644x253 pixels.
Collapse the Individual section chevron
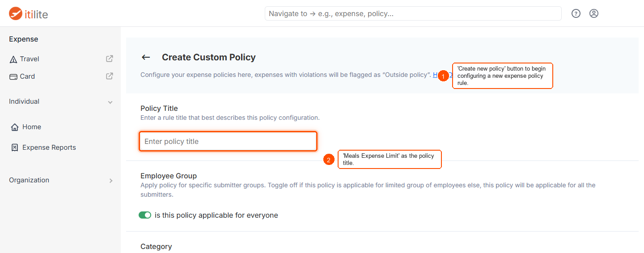110,102
